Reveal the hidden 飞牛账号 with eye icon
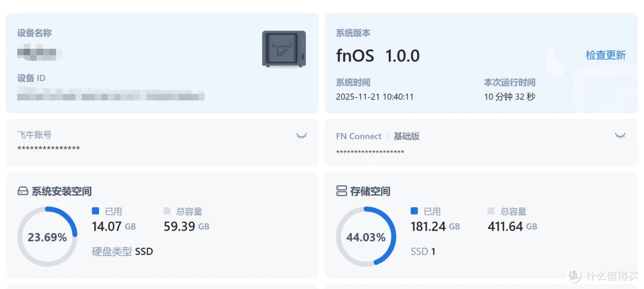This screenshot has height=289, width=644. 302,135
